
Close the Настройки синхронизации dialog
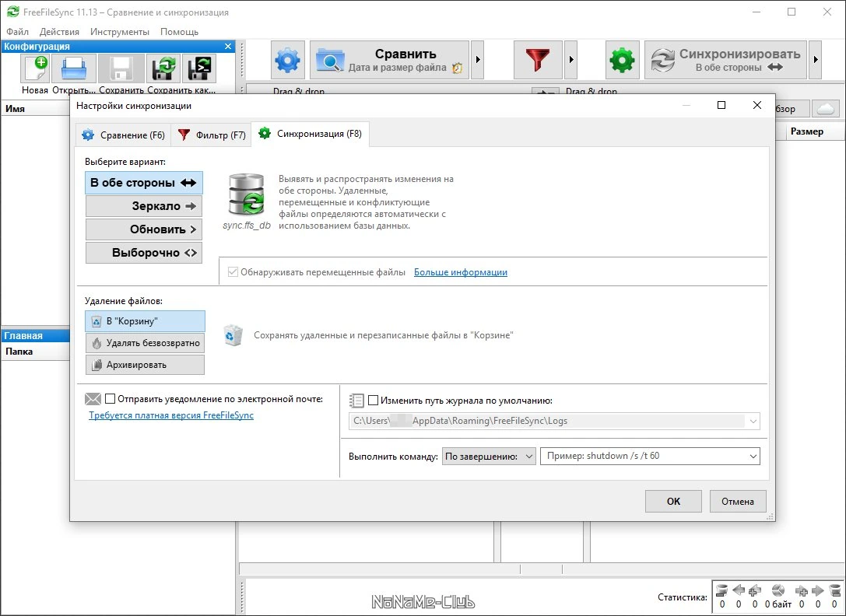[x=757, y=105]
